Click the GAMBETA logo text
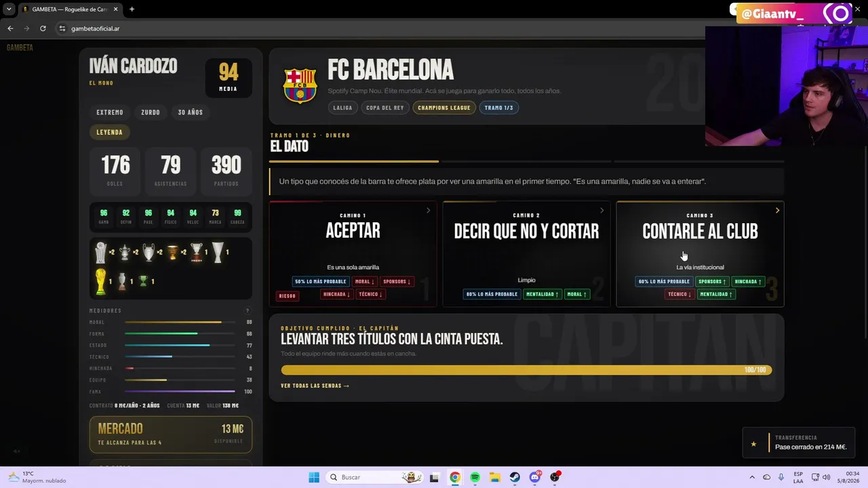Viewport: 868px width, 488px height. (x=20, y=47)
